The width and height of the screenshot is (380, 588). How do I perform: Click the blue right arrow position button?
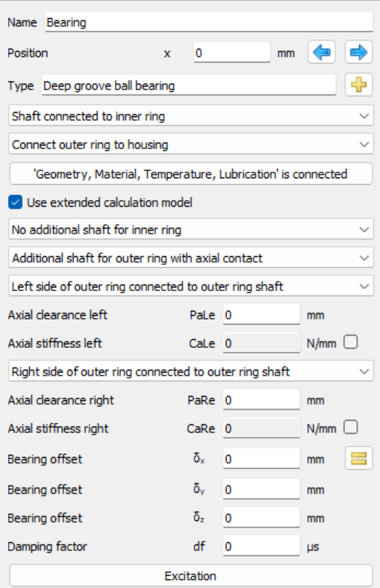(359, 52)
